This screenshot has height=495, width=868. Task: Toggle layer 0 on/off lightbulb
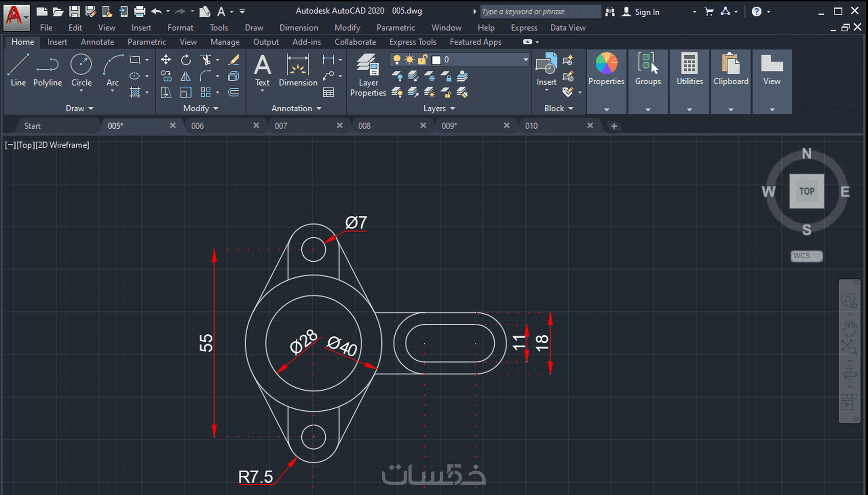(x=396, y=60)
